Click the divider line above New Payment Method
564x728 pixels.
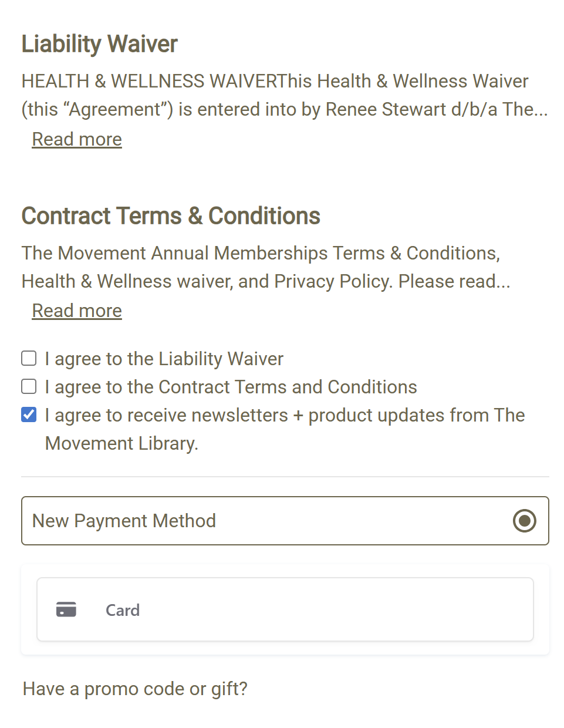click(x=285, y=477)
